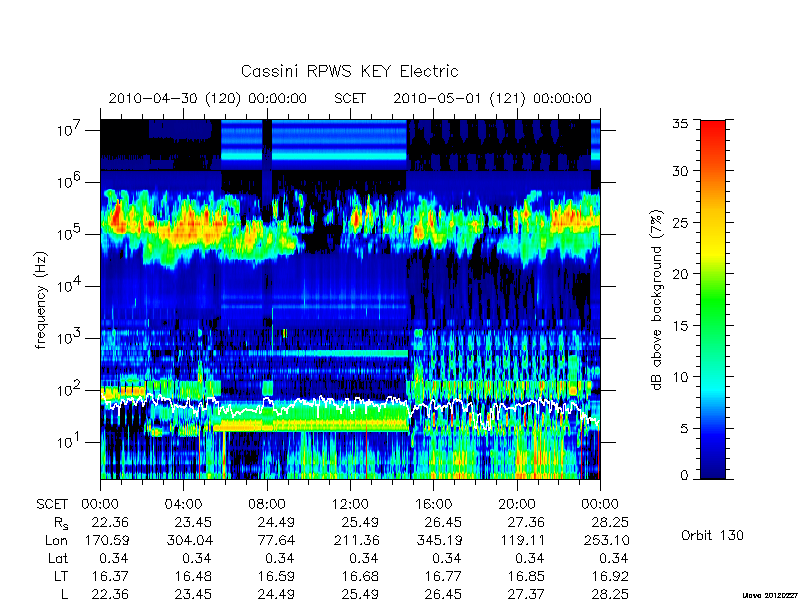Screen dimensions: 800x600
Task: Click the '15' color scale label
Action: (x=680, y=326)
